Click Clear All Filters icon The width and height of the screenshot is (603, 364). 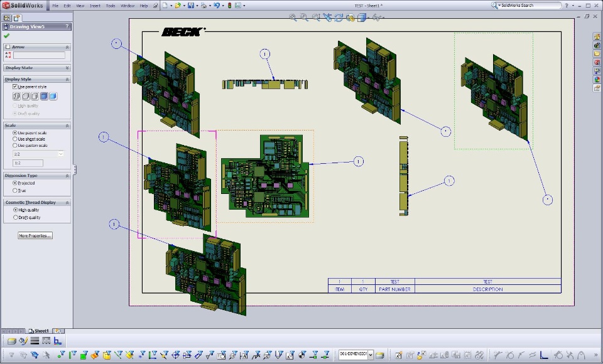[23, 355]
